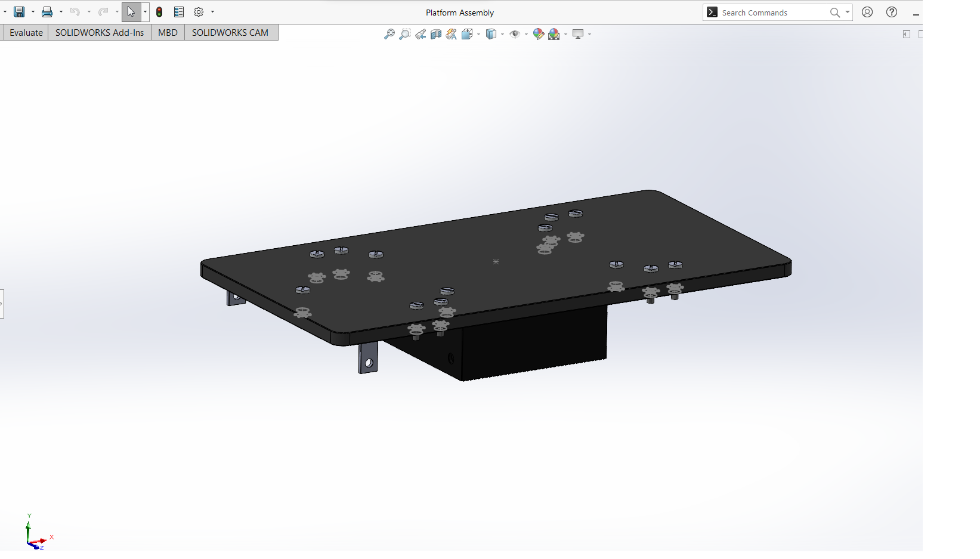Image resolution: width=980 pixels, height=559 pixels.
Task: Toggle the Select arrow cursor tool
Action: pyautogui.click(x=131, y=12)
